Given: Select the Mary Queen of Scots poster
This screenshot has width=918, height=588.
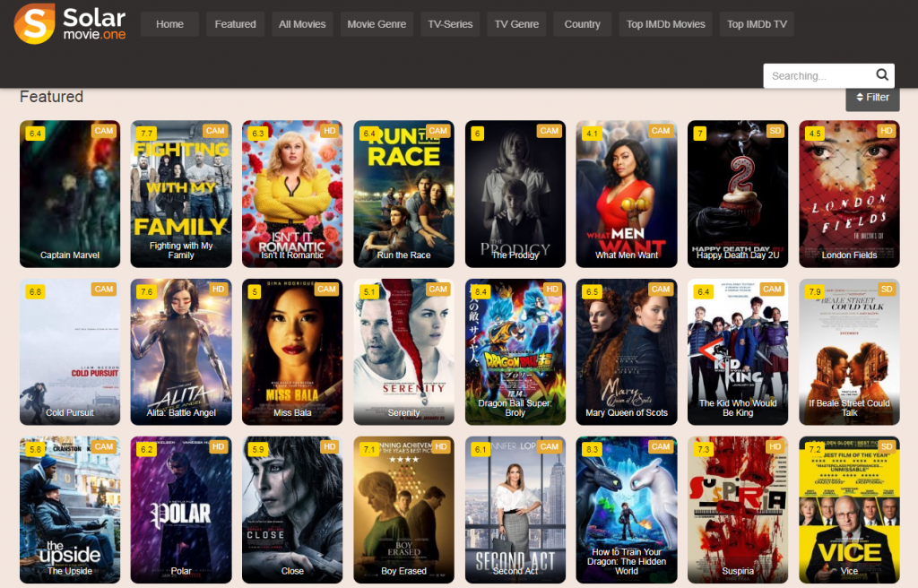Looking at the screenshot, I should click(x=627, y=352).
